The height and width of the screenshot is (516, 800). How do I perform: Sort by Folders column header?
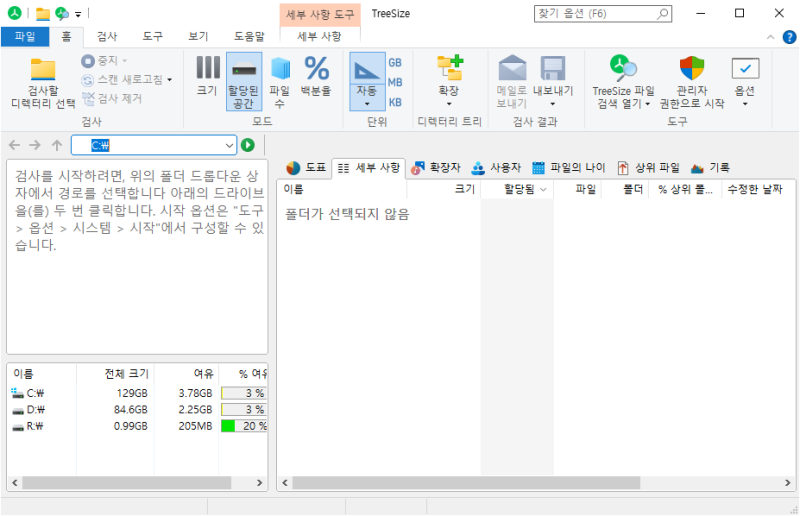(625, 189)
